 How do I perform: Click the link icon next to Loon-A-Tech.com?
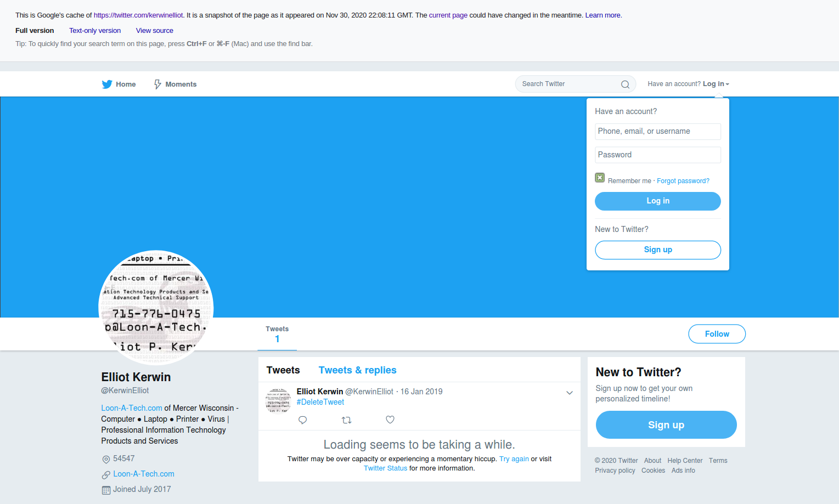coord(106,474)
